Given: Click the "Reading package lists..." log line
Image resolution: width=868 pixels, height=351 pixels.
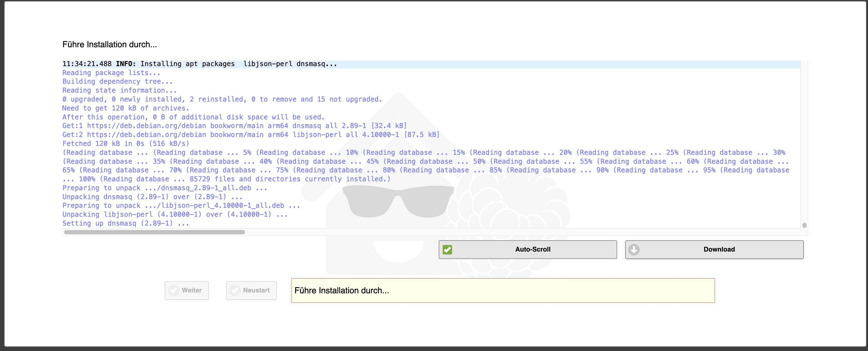Looking at the screenshot, I should (111, 73).
